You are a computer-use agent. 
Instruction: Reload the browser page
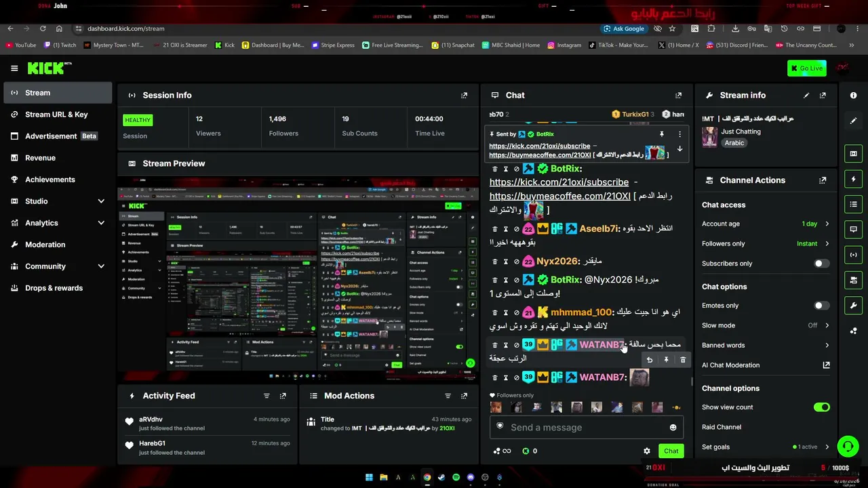[x=43, y=28]
